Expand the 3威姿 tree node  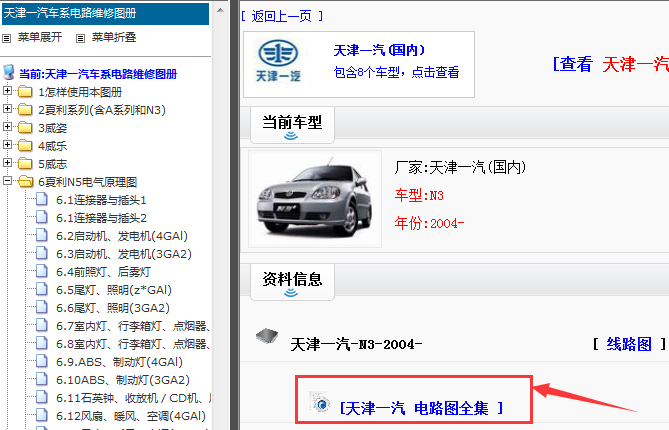coord(7,126)
